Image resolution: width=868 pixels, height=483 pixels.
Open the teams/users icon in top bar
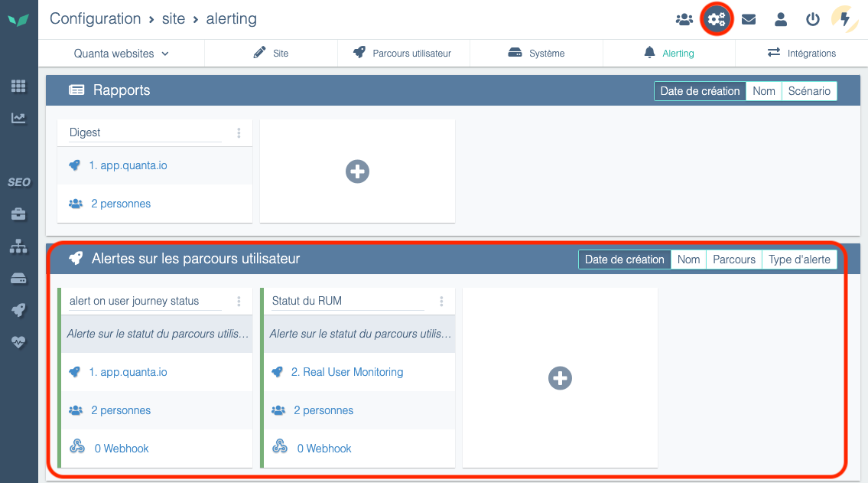tap(684, 19)
